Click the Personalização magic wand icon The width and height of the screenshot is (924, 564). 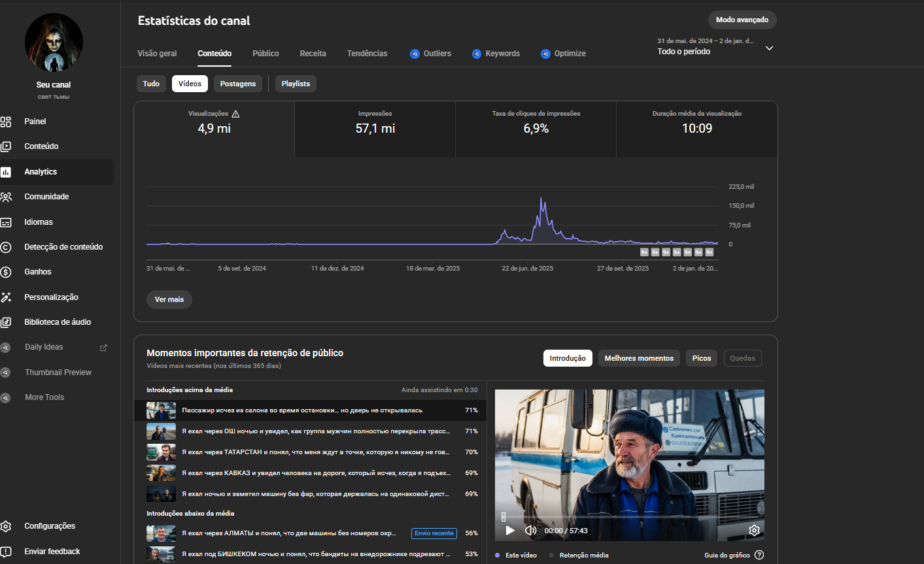6,297
